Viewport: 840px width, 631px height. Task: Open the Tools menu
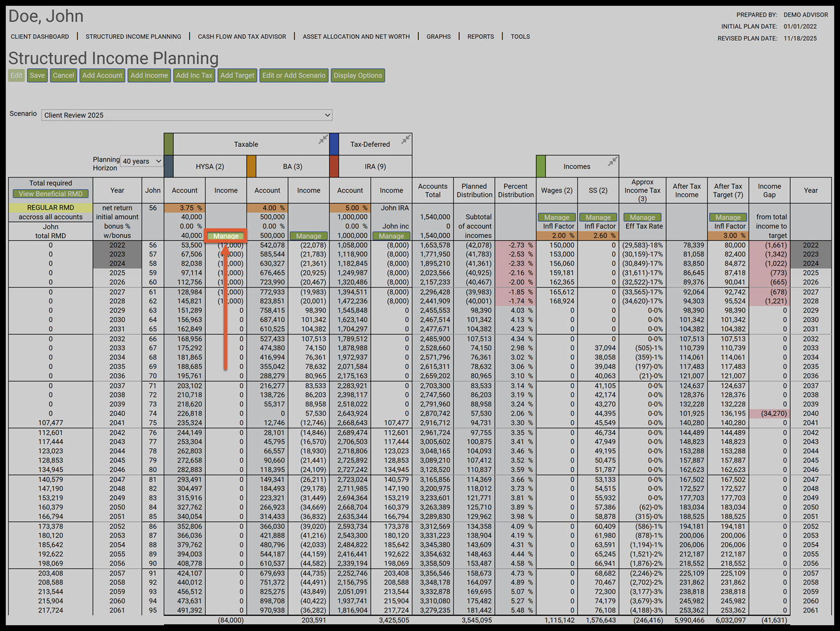520,37
